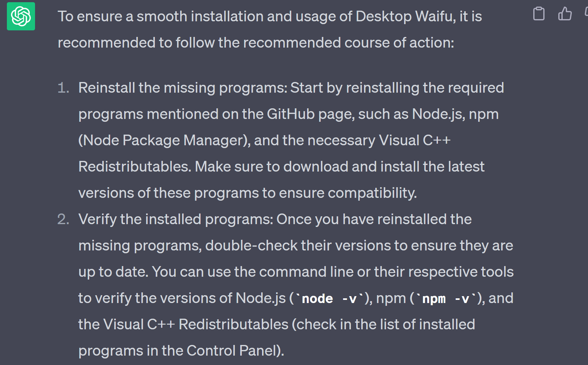Click the text Control Panel
This screenshot has height=365, width=588.
pos(231,350)
